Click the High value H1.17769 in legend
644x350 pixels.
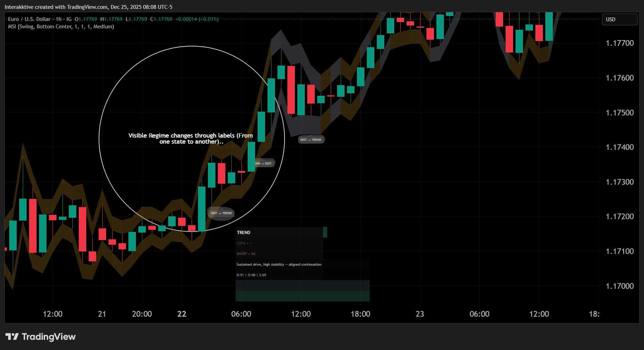(111, 19)
